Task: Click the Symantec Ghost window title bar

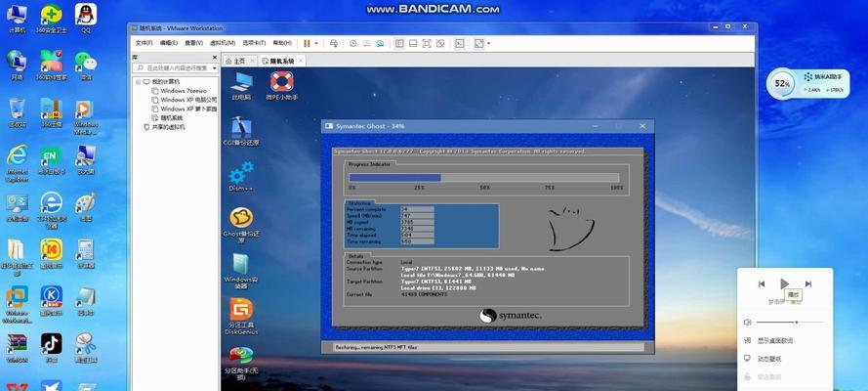Action: [x=487, y=126]
